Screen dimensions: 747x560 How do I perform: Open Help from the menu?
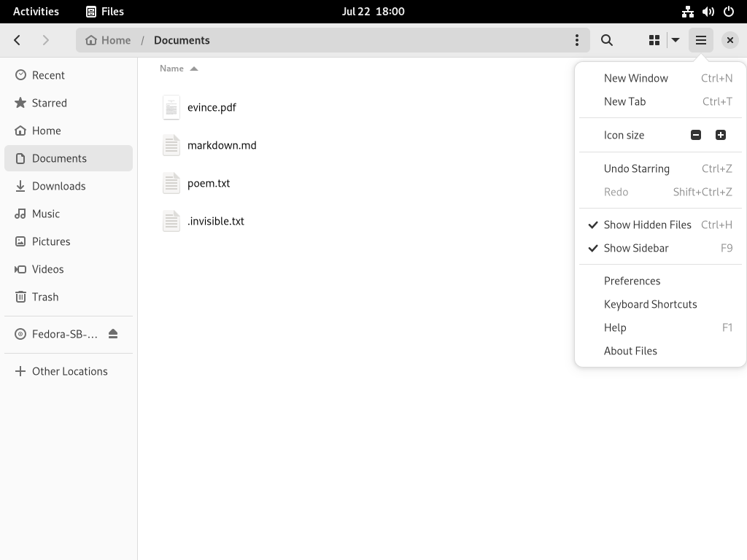click(660, 327)
